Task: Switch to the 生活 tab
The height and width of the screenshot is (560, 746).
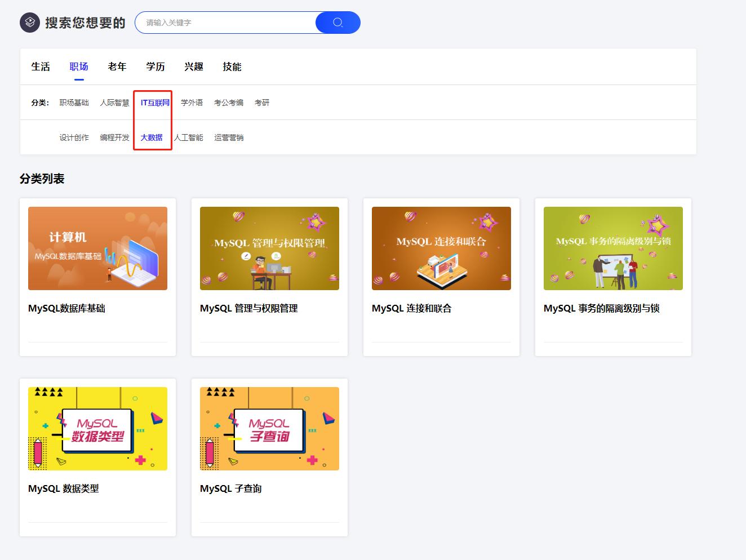Action: point(40,66)
